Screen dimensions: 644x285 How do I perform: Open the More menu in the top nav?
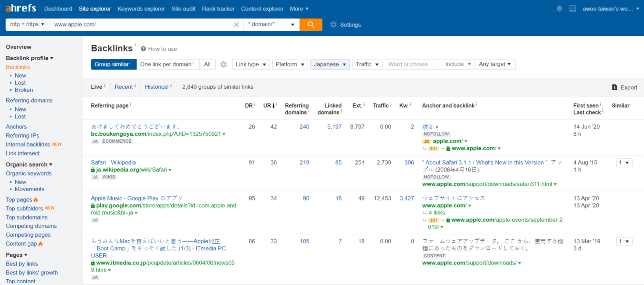(x=299, y=9)
